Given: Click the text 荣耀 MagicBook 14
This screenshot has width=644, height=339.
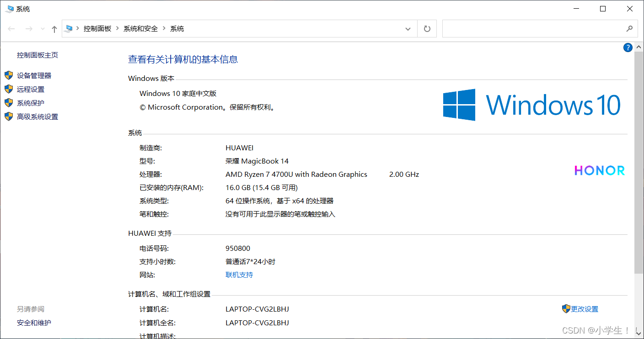Looking at the screenshot, I should tap(257, 161).
